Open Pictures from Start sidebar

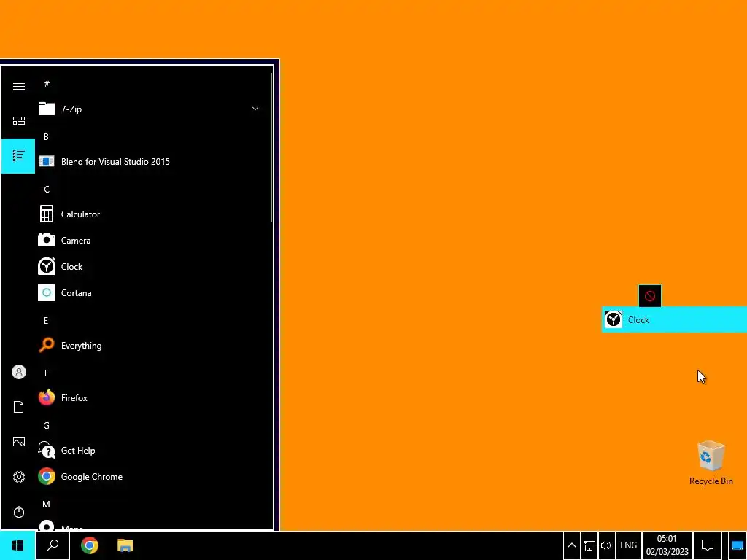pos(18,442)
